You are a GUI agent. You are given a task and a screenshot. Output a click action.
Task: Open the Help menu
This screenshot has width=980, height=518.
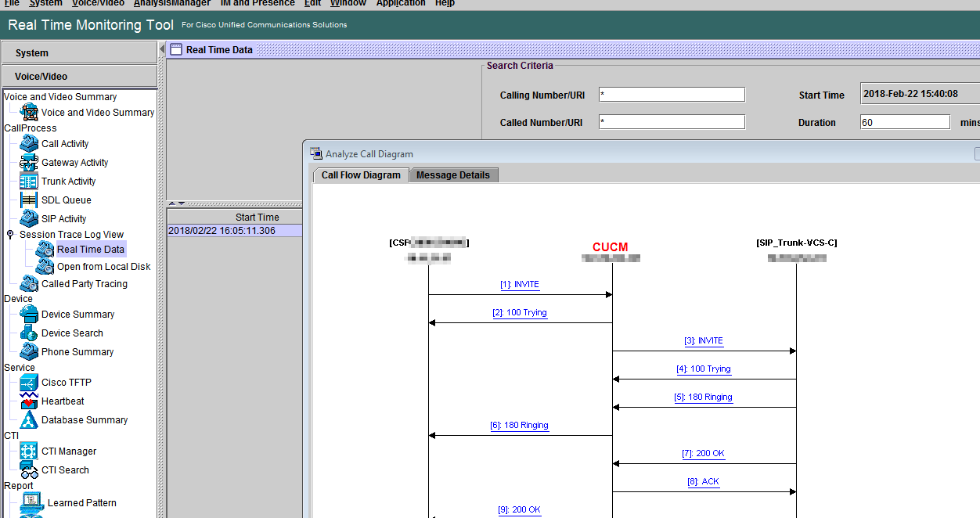[x=445, y=3]
